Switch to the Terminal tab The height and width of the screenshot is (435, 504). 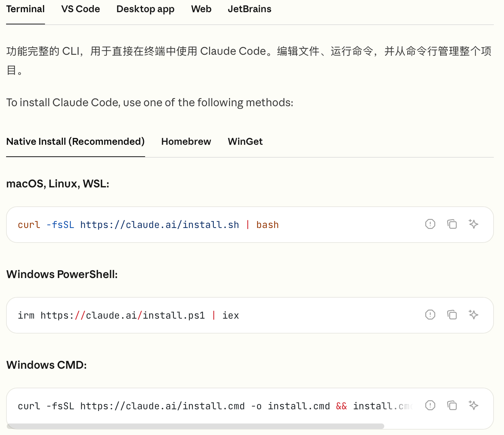tap(25, 9)
